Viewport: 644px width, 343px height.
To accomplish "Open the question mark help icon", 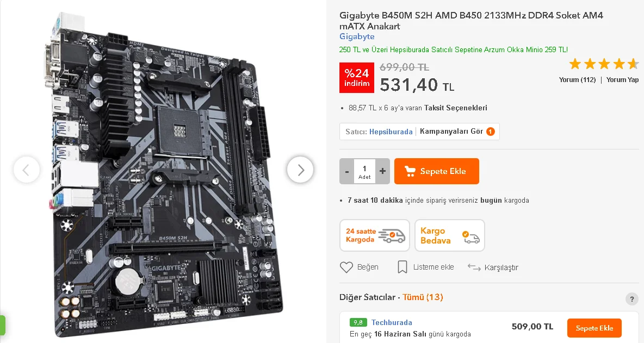I will 631,298.
